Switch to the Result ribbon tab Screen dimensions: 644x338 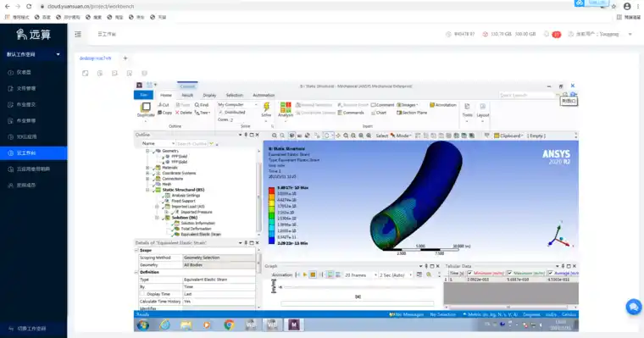pyautogui.click(x=187, y=95)
